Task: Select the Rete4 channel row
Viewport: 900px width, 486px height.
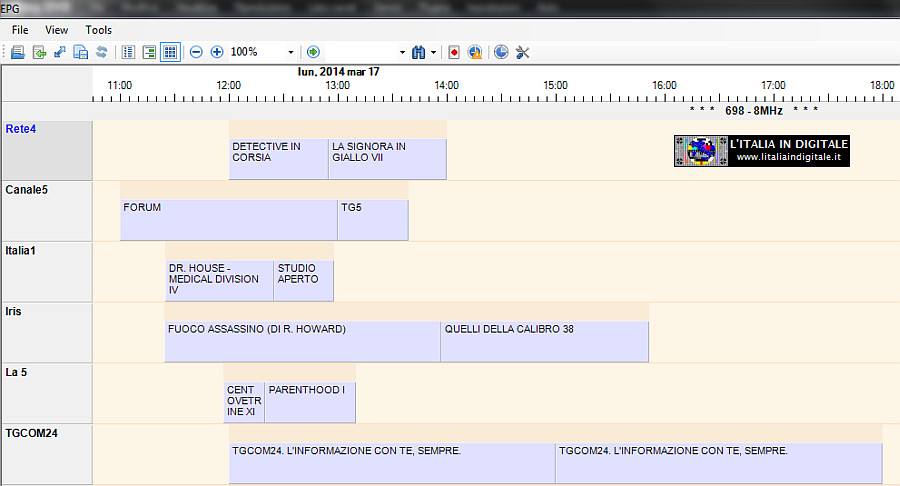Action: 46,150
